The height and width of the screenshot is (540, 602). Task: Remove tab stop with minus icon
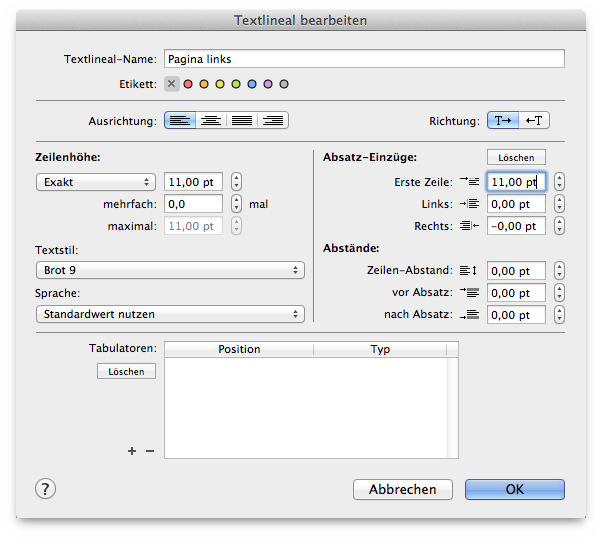(150, 451)
